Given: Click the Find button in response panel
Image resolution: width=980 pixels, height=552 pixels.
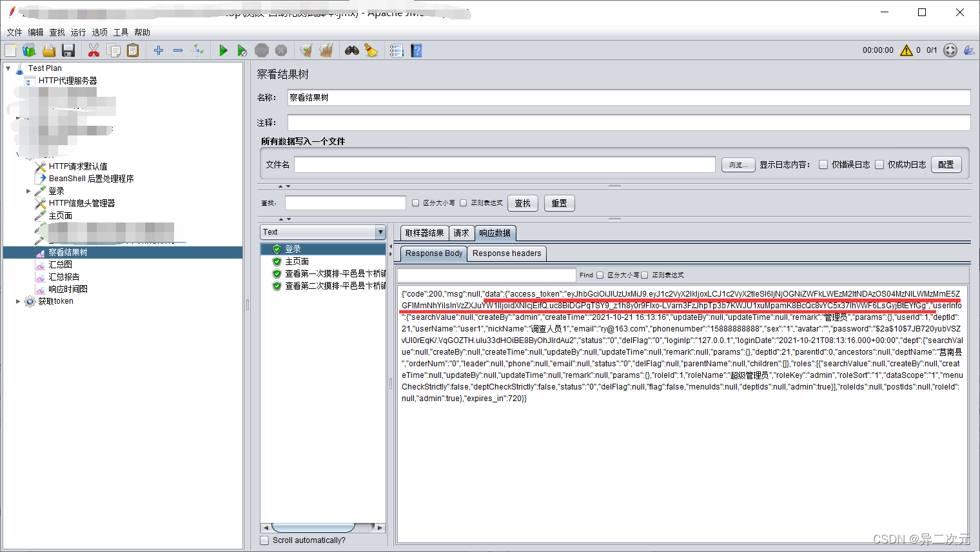Looking at the screenshot, I should (x=586, y=275).
